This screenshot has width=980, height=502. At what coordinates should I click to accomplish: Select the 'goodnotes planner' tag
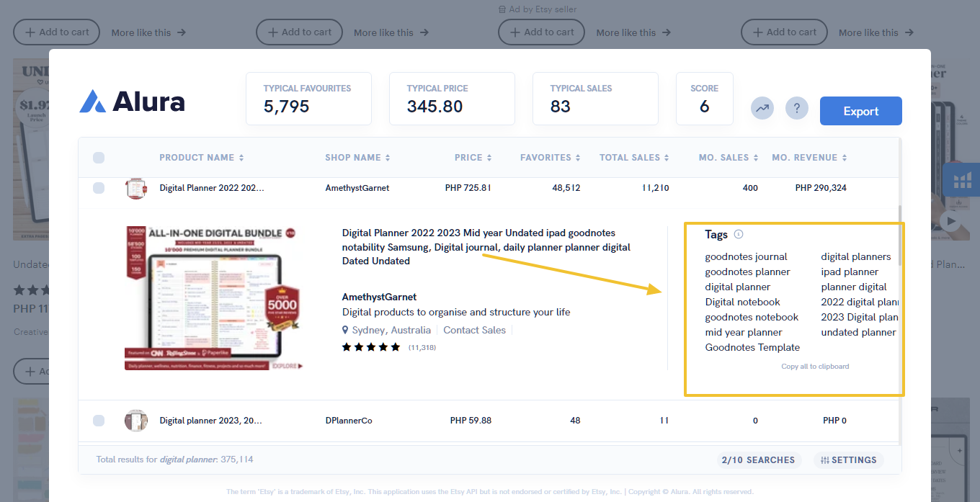747,272
